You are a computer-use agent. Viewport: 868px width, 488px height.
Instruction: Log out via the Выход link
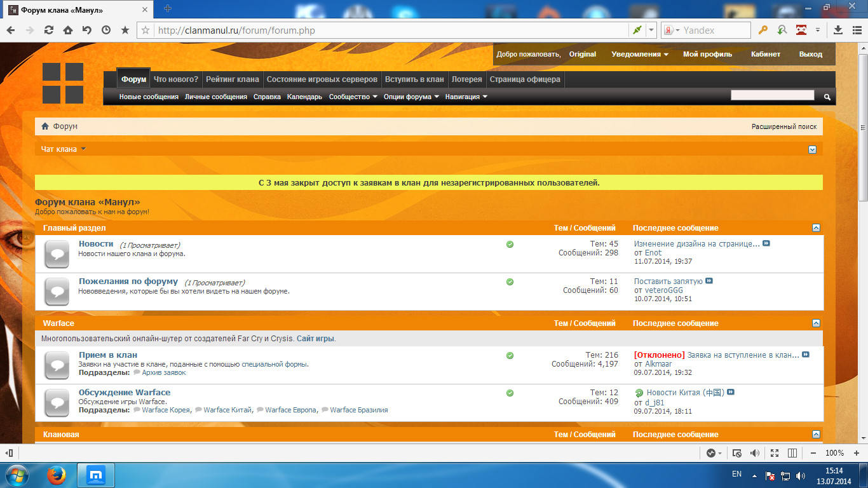point(811,55)
